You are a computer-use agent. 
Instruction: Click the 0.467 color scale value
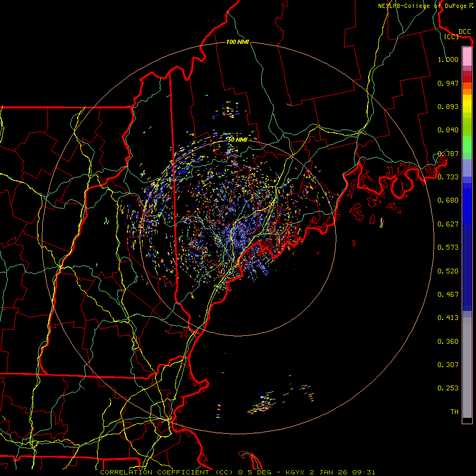tap(448, 295)
